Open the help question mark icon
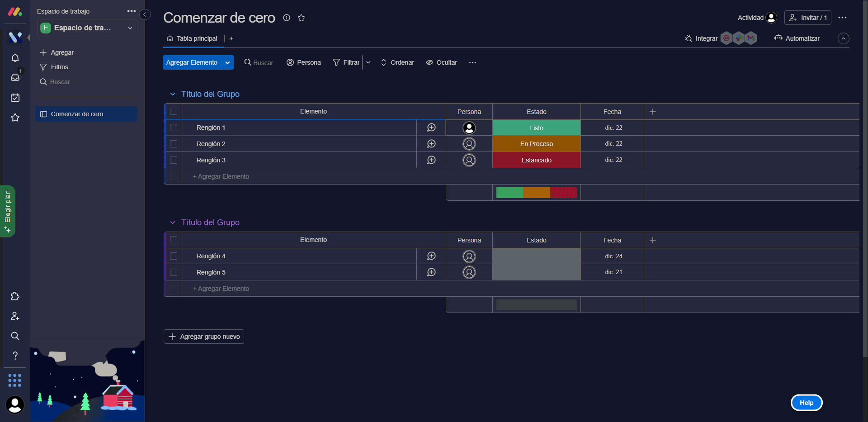 [x=15, y=356]
